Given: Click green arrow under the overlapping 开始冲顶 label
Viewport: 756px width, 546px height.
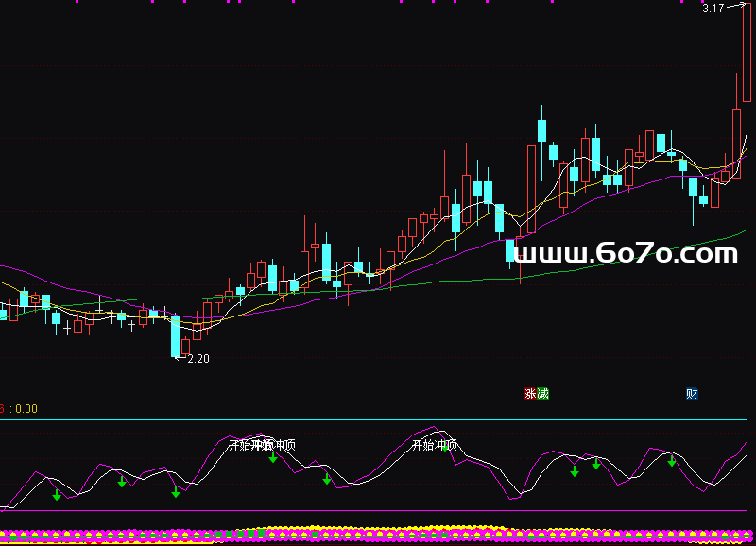Looking at the screenshot, I should (272, 457).
